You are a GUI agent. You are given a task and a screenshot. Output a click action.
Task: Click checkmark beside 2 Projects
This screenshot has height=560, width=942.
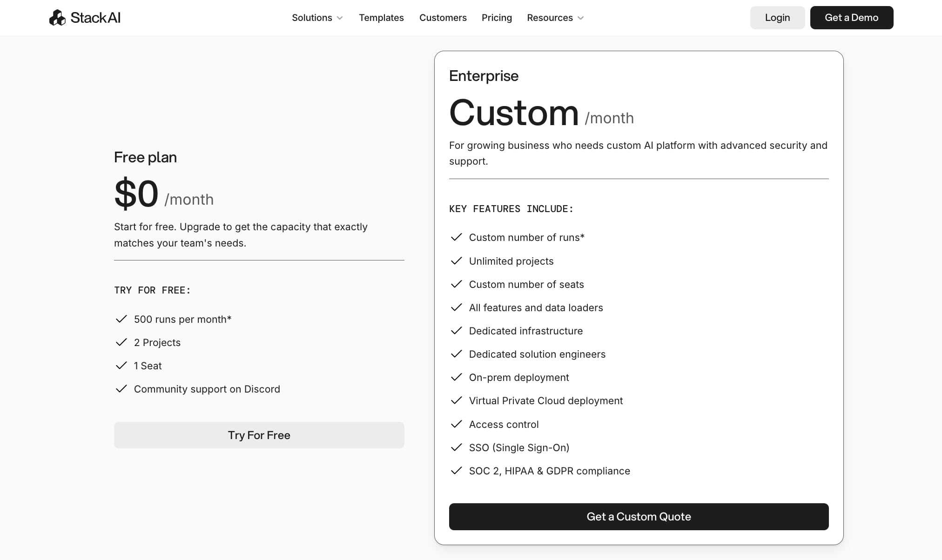121,342
